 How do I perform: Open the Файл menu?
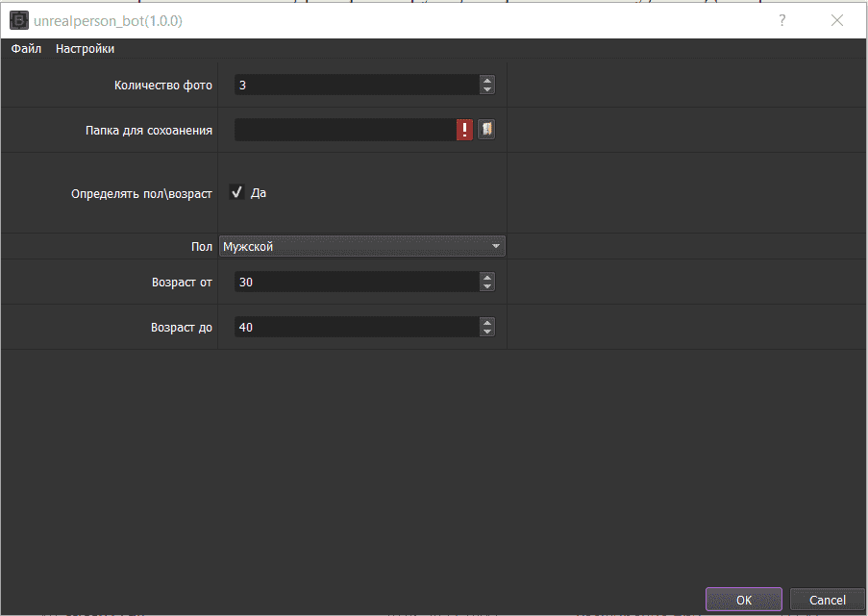pos(26,49)
